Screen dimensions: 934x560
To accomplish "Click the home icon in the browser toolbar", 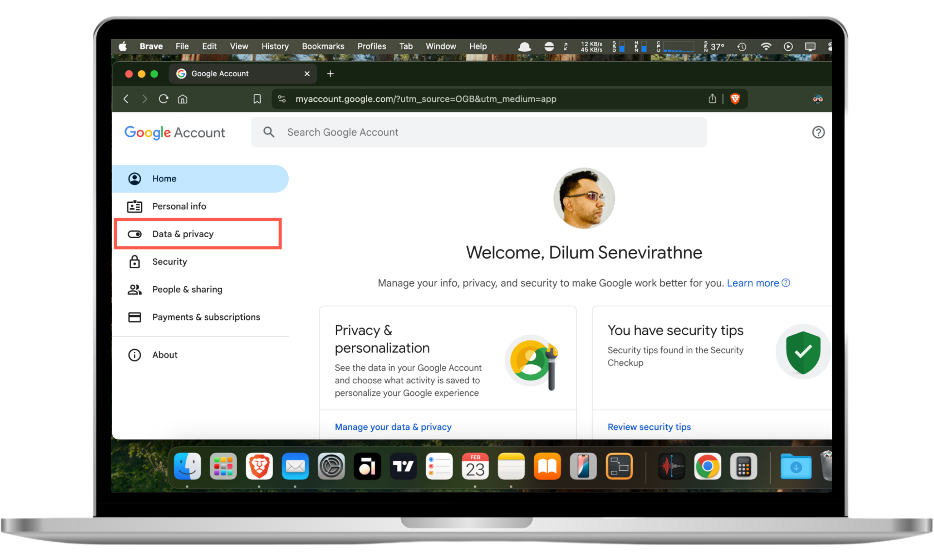I will click(182, 99).
